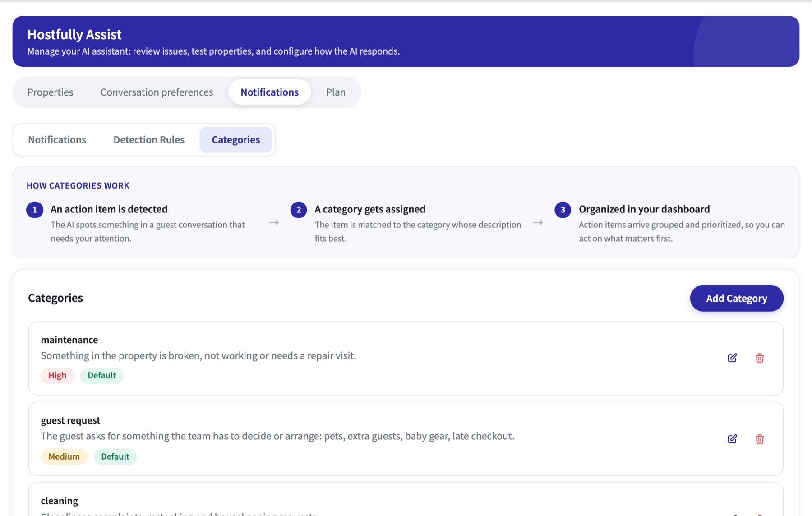Click the cleaning category name
Screen dimensions: 812x516
59,501
